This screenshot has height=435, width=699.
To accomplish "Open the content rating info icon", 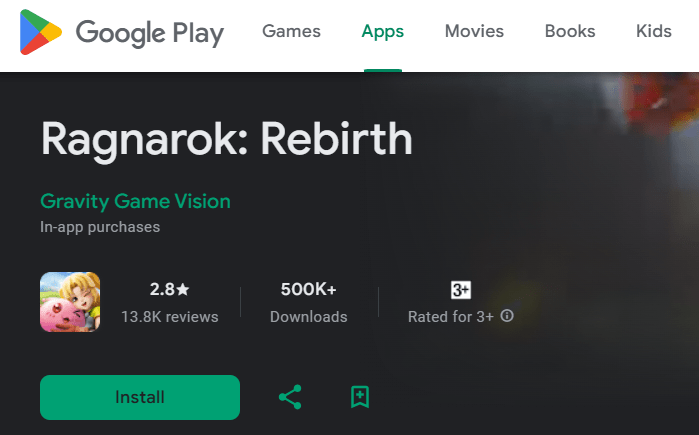I will click(x=507, y=316).
